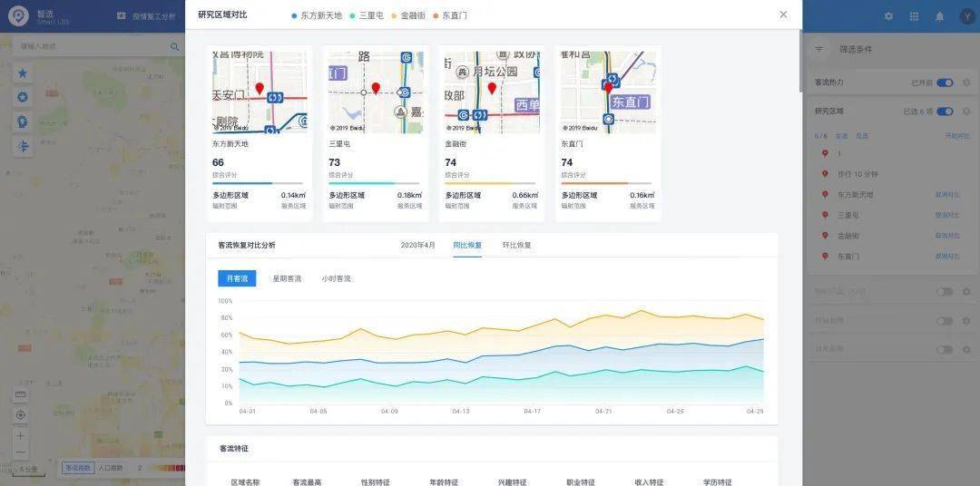Click 反选 in the research area list
The height and width of the screenshot is (486, 980).
pyautogui.click(x=862, y=136)
